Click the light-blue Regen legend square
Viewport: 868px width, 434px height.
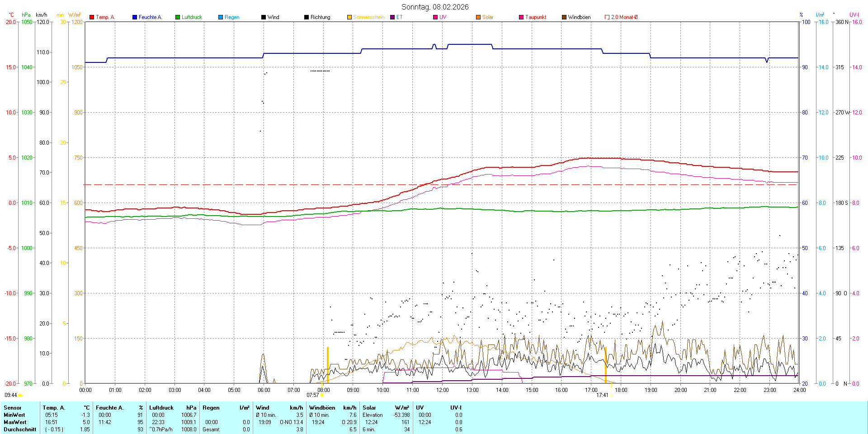pos(221,17)
